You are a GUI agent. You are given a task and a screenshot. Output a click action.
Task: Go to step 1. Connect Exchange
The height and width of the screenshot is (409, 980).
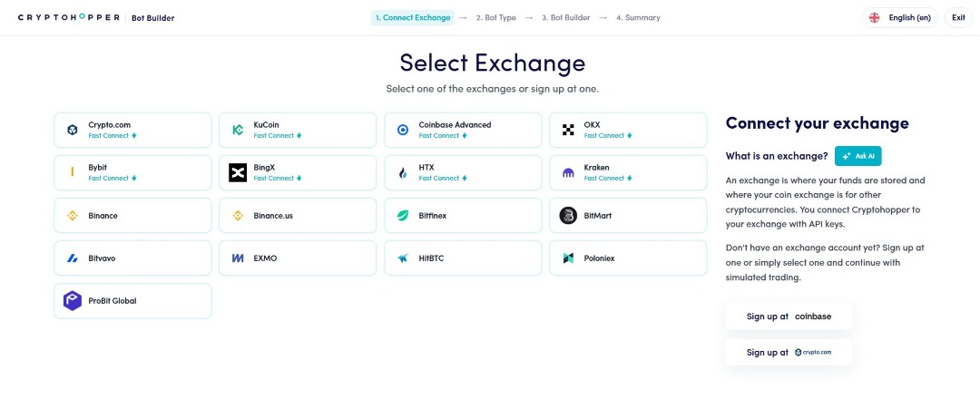coord(413,17)
